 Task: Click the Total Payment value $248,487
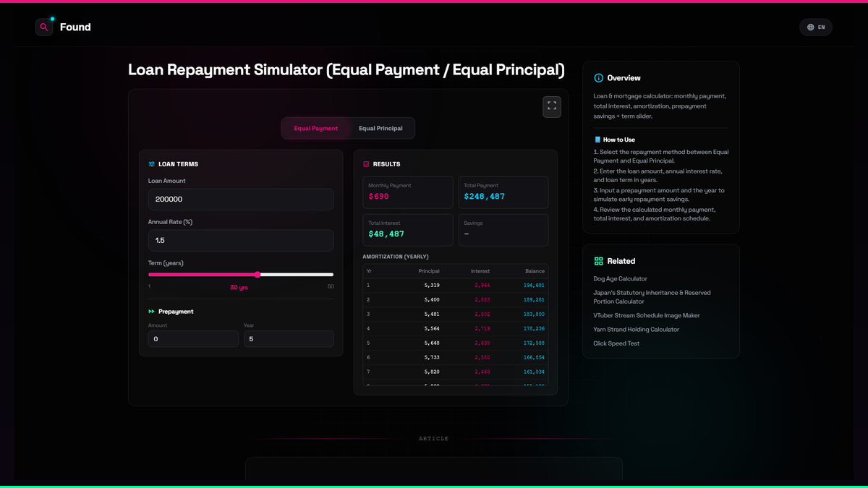(485, 197)
